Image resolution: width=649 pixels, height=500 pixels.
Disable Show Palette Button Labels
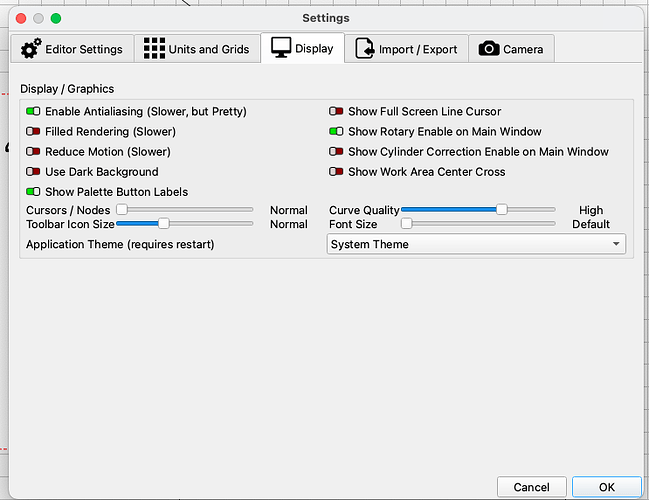[x=34, y=192]
